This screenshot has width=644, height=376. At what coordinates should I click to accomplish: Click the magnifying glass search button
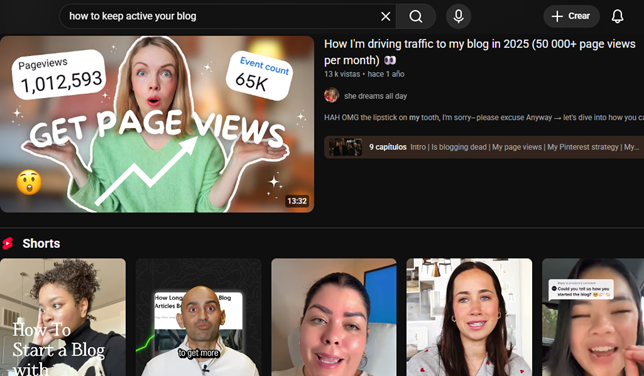click(416, 16)
